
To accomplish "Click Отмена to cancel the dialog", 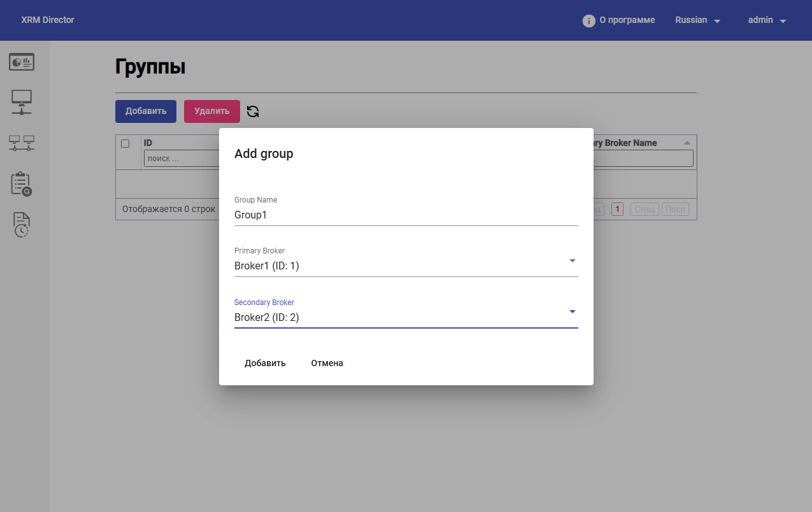I will [x=327, y=363].
